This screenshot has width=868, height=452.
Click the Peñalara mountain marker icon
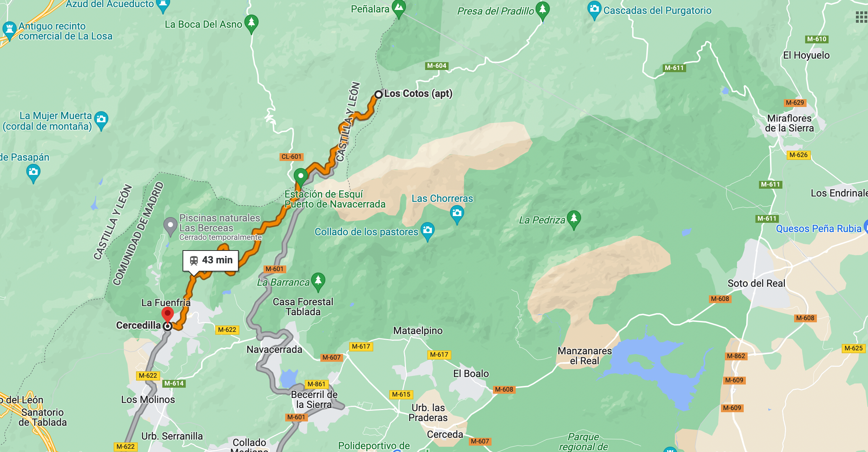click(399, 8)
